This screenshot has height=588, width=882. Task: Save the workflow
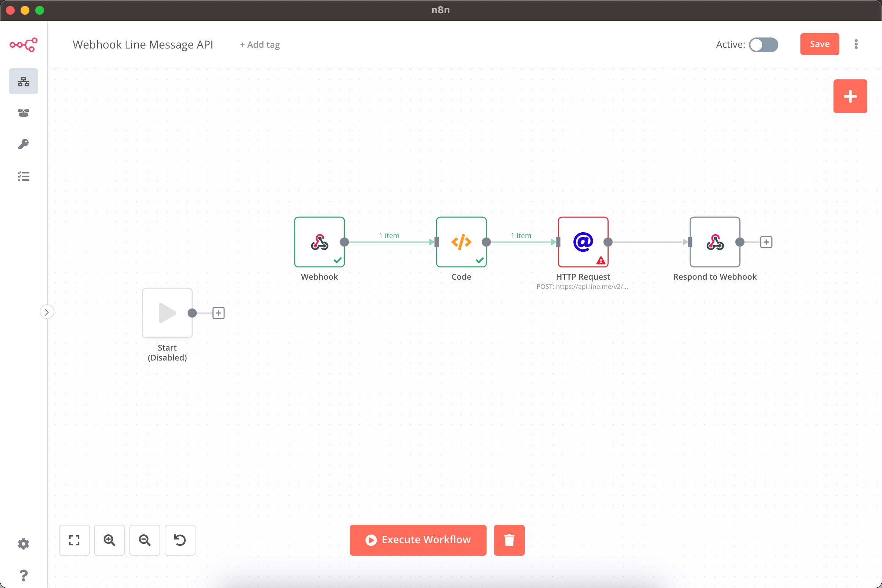[820, 44]
